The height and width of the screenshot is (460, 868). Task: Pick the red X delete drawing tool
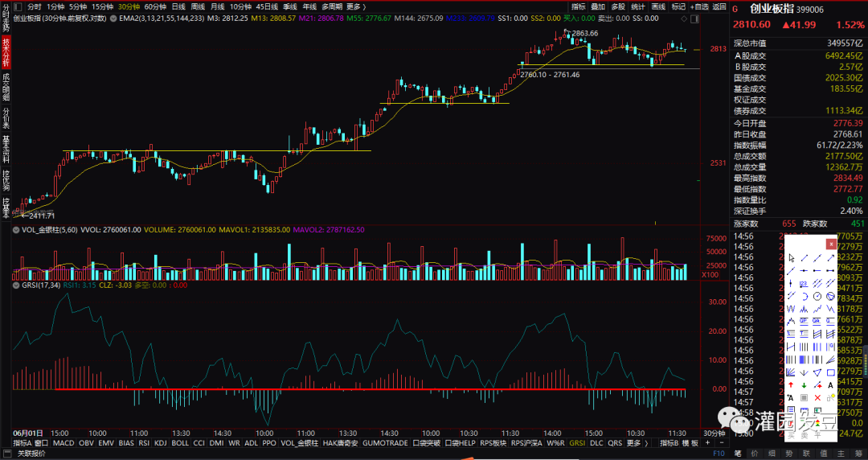coord(817,398)
